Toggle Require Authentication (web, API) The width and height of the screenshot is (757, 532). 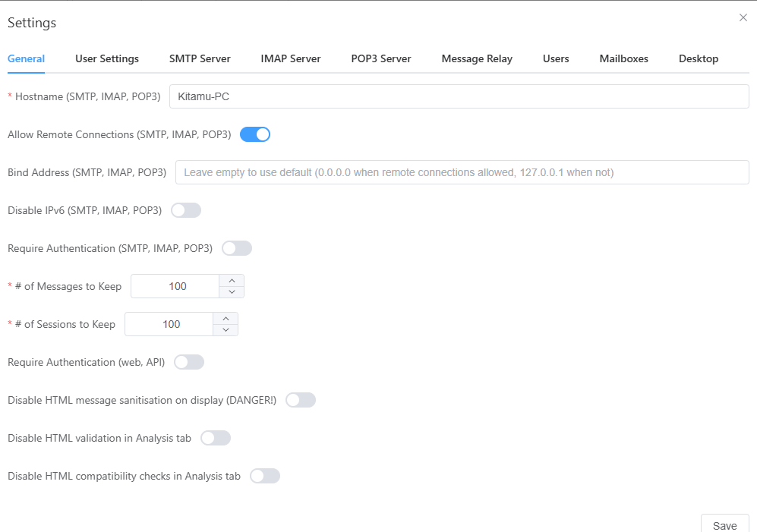coord(189,362)
